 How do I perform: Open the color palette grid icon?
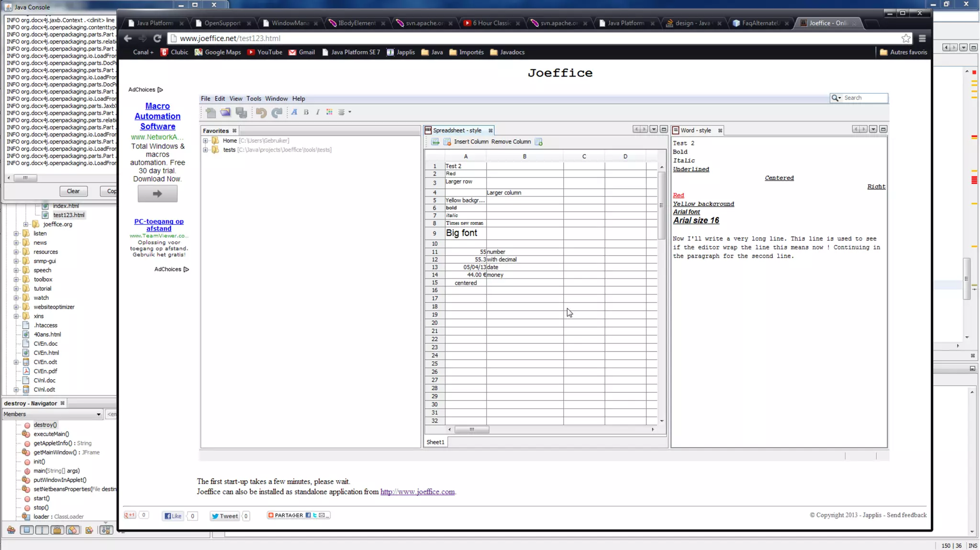[x=329, y=112]
